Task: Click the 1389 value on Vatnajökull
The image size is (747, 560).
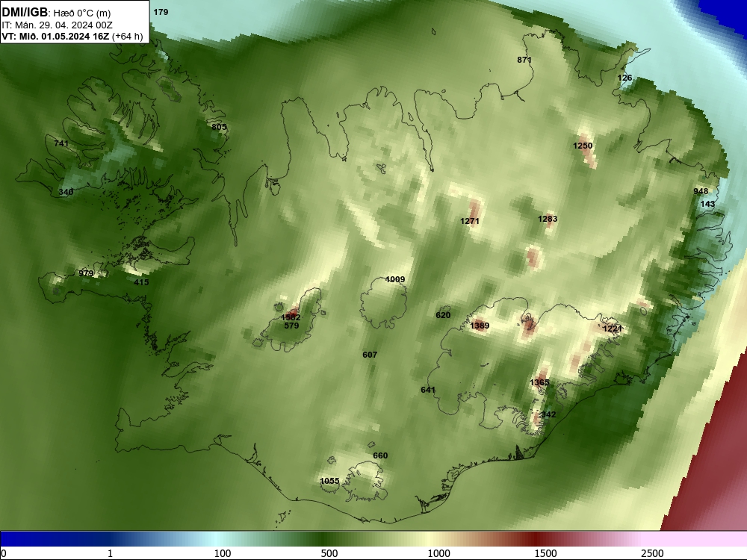Action: pos(480,326)
